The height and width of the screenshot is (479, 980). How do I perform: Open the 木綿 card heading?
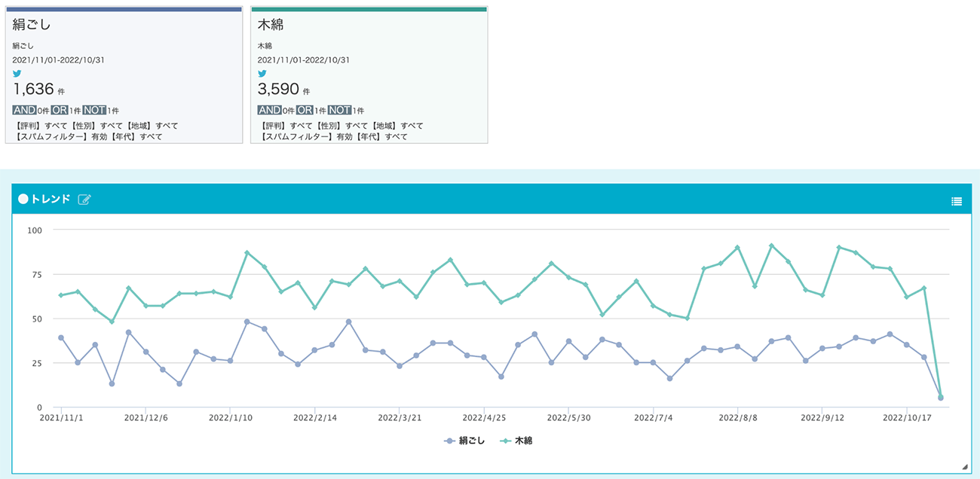click(271, 25)
